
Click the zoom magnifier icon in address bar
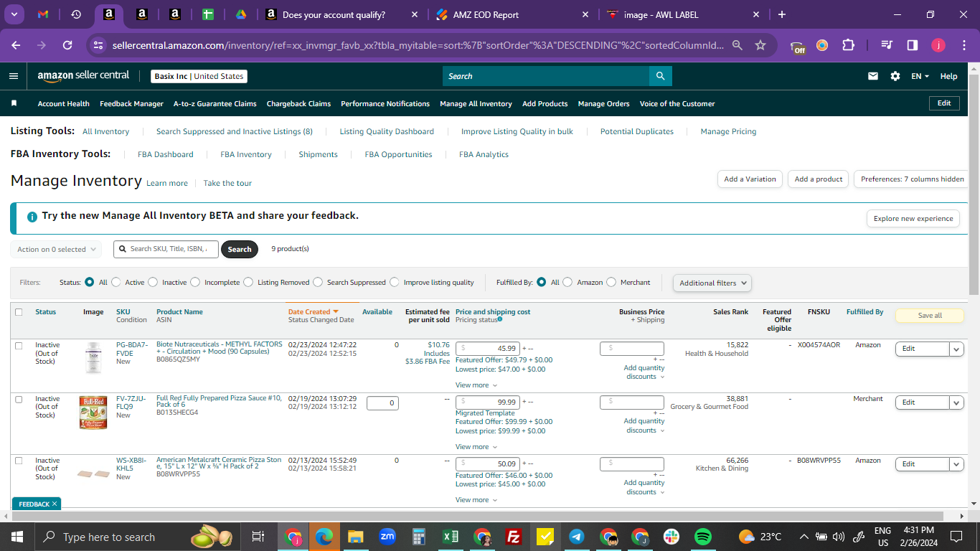point(737,45)
